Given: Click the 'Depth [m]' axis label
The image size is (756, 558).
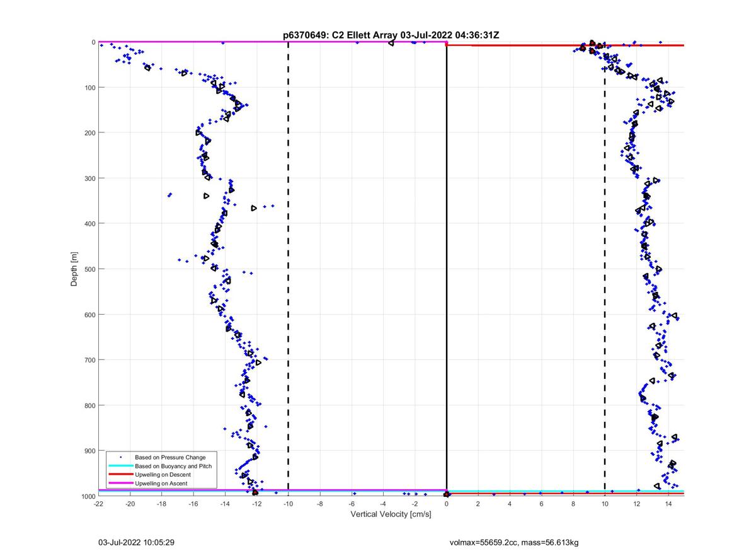Looking at the screenshot, I should pyautogui.click(x=74, y=269).
